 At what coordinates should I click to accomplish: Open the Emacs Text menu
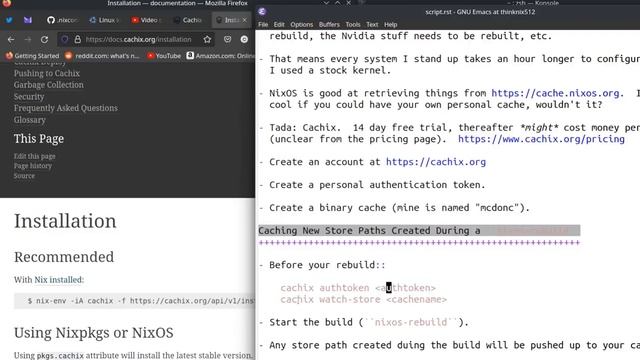coord(372,24)
